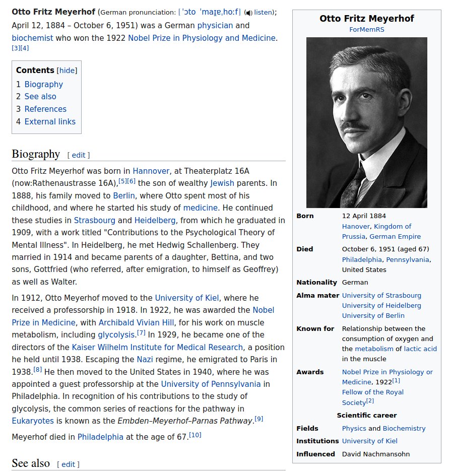Open the metabolism link in Known for
This screenshot has height=476, width=451.
374,349
